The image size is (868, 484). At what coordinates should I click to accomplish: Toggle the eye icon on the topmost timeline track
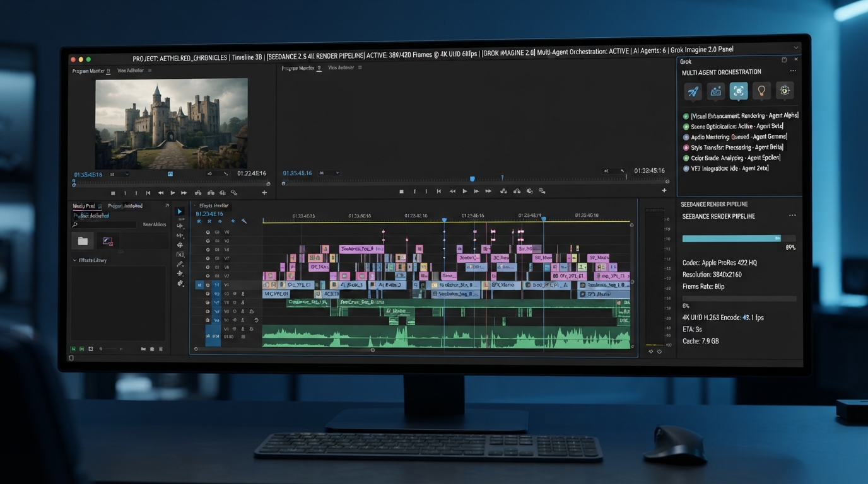click(208, 232)
